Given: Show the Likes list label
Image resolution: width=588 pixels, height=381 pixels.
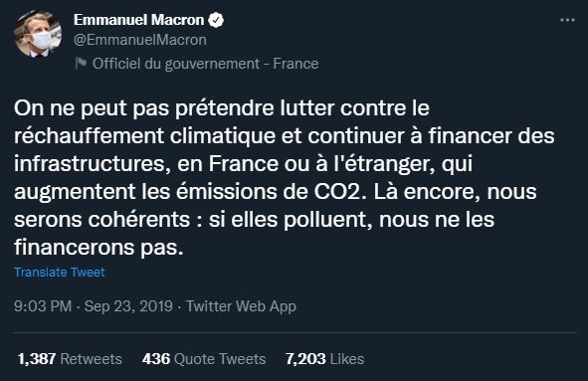Looking at the screenshot, I should coord(347,359).
